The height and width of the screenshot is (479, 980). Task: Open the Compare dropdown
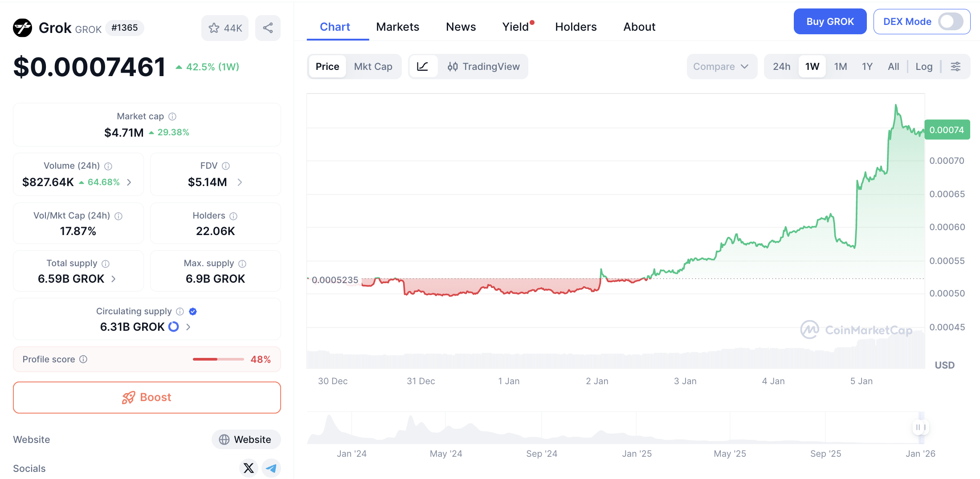pos(721,67)
